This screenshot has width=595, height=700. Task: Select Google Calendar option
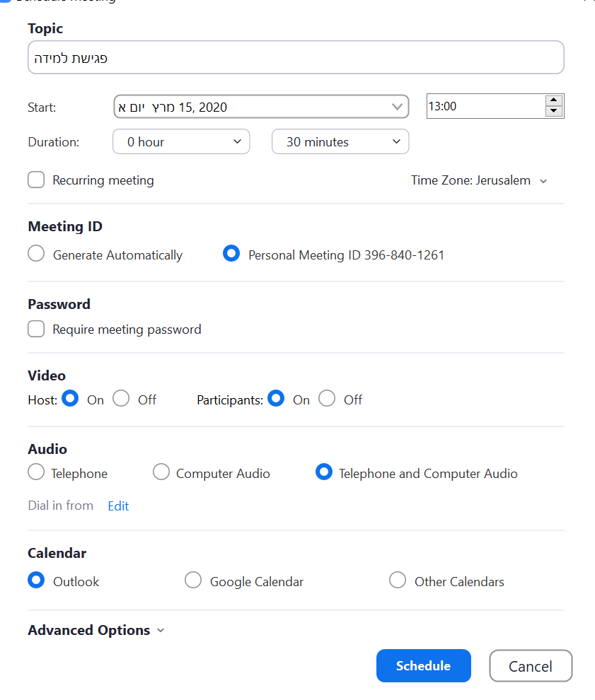(x=193, y=580)
